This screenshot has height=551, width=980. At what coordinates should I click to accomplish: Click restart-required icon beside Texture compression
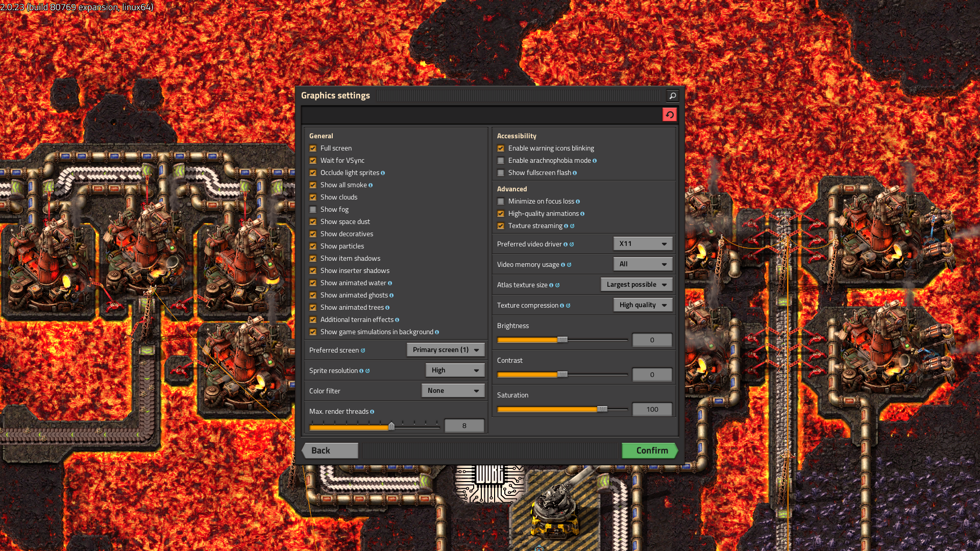coord(568,306)
